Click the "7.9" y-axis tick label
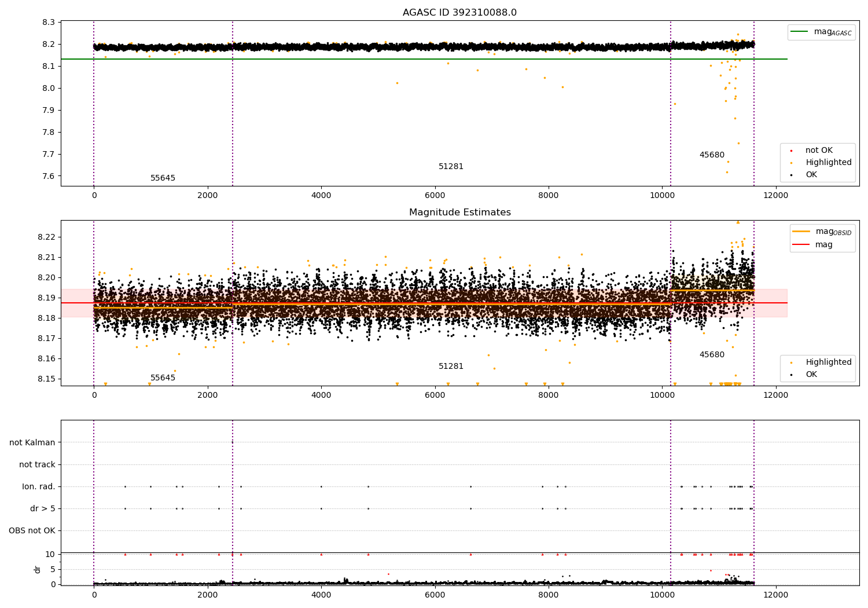 (49, 111)
